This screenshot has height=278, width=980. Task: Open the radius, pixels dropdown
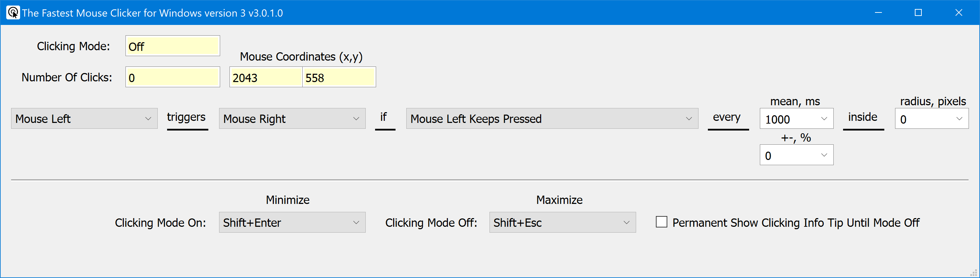[x=932, y=118]
